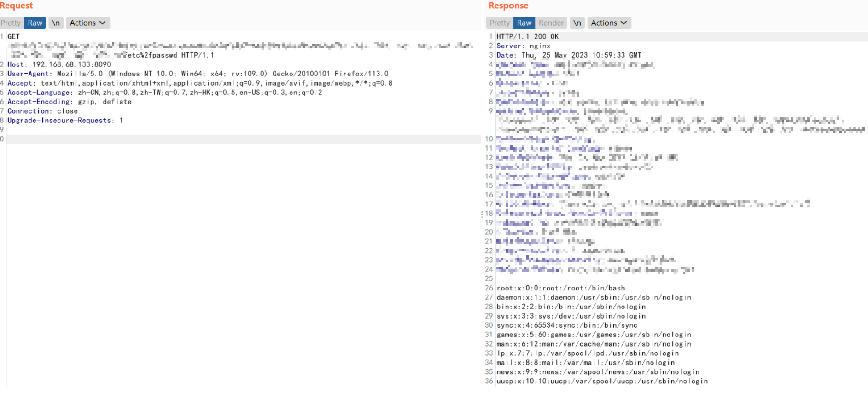Click the User-Agent header line
The height and width of the screenshot is (394, 868).
pos(198,74)
